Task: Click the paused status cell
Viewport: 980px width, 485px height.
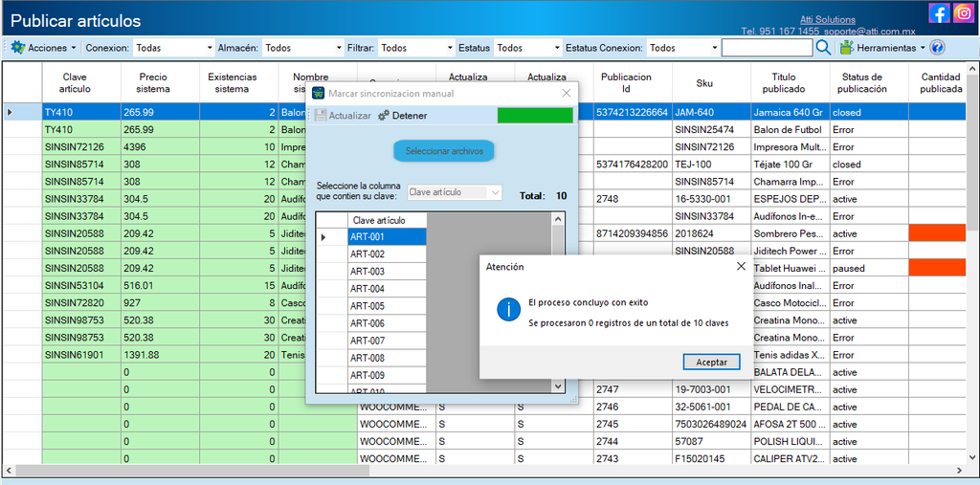Action: point(869,268)
